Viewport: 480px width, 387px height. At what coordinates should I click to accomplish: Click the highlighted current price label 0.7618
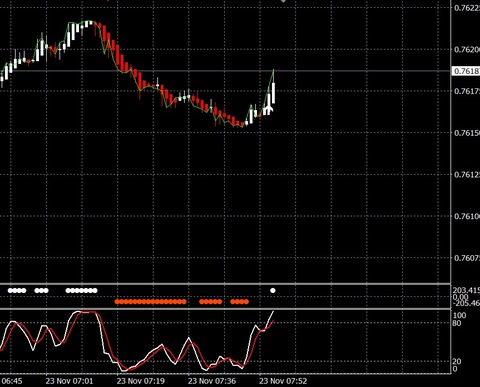(466, 71)
